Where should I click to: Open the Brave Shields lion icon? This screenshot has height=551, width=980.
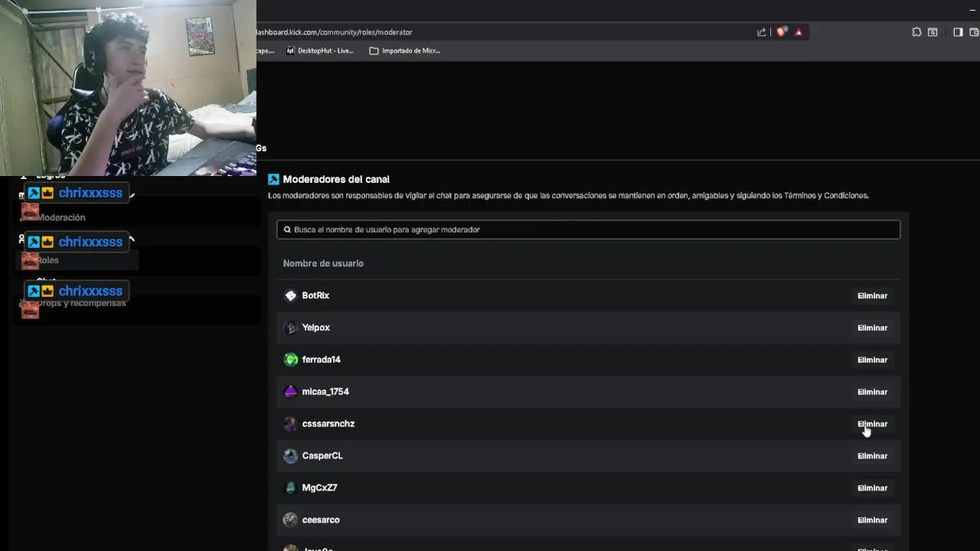(781, 32)
